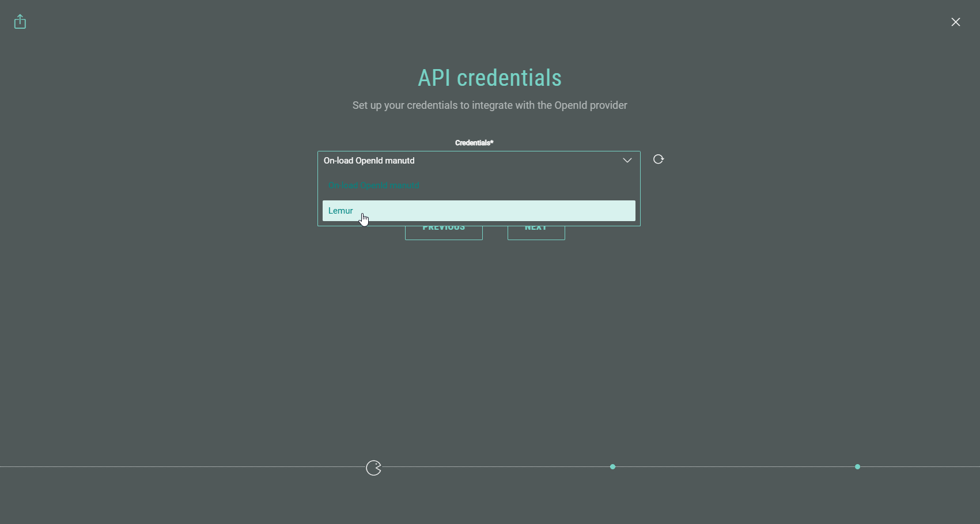Click the OpenId provider setup description text
This screenshot has height=524, width=980.
(x=490, y=105)
